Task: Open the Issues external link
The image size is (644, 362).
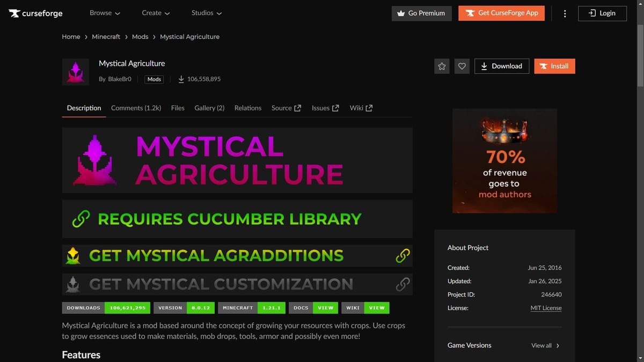Action: tap(325, 107)
